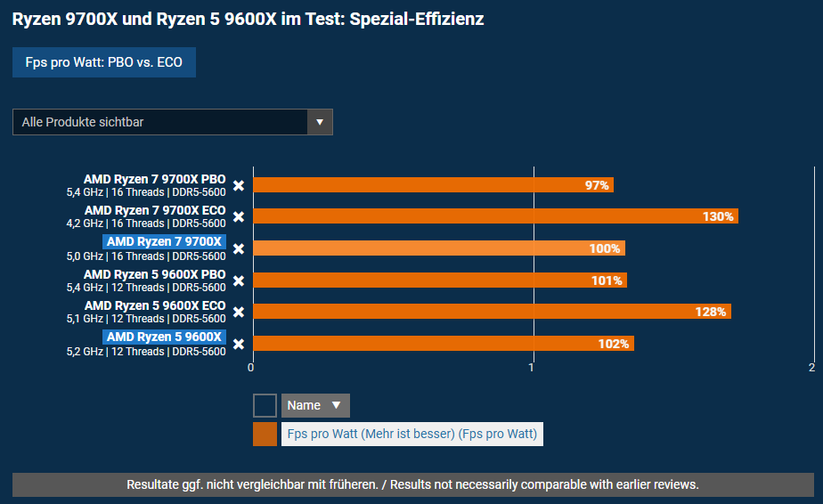Click the X icon beside the highlighted AMD Ryzen 7 9700X

point(239,248)
